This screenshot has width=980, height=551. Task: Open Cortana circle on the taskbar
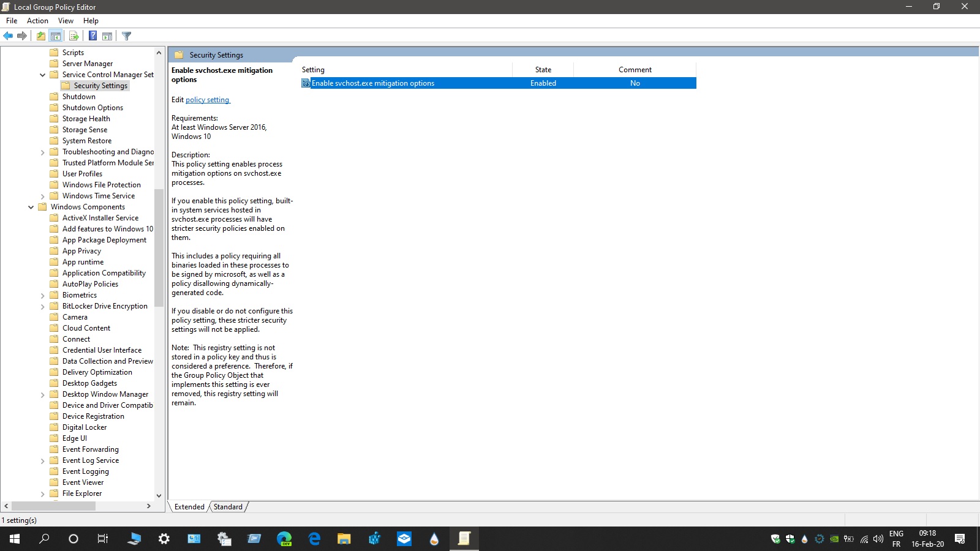pos(73,539)
